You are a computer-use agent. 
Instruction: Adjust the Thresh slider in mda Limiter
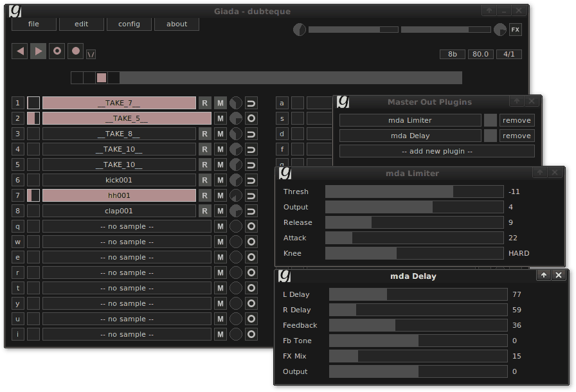415,192
